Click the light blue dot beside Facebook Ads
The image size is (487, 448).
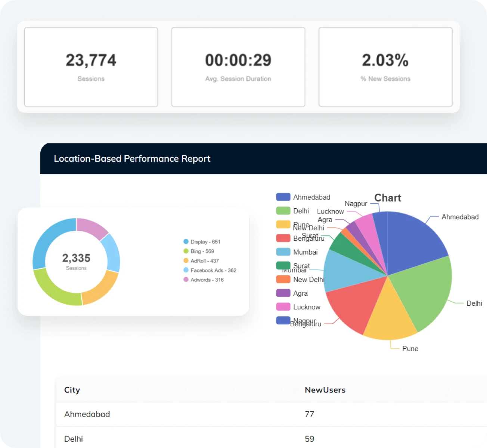186,270
